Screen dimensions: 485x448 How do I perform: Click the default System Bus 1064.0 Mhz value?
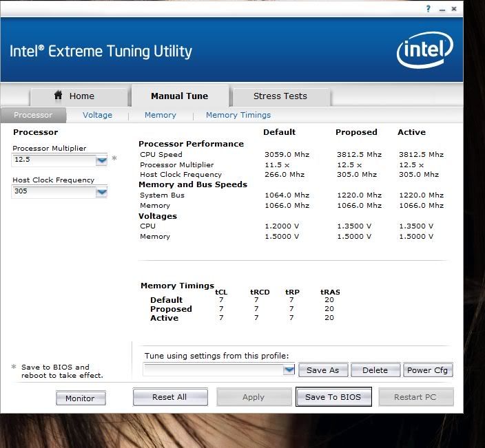pyautogui.click(x=287, y=195)
